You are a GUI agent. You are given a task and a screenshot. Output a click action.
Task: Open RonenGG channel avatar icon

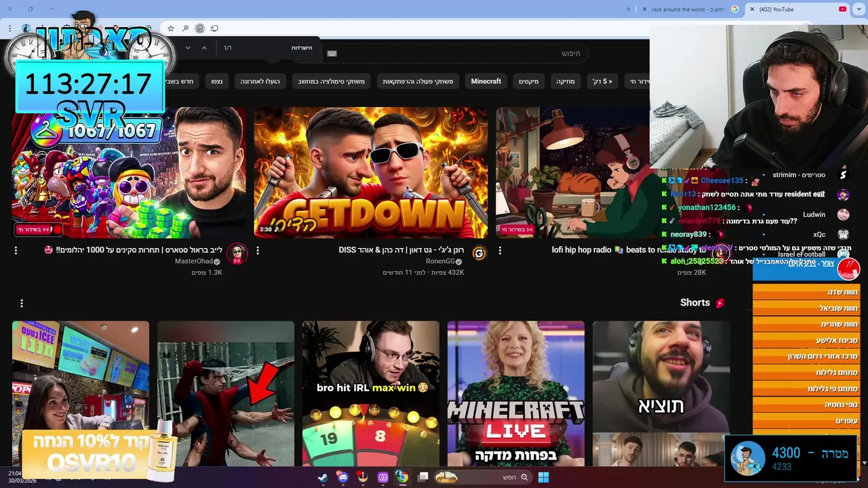(479, 253)
